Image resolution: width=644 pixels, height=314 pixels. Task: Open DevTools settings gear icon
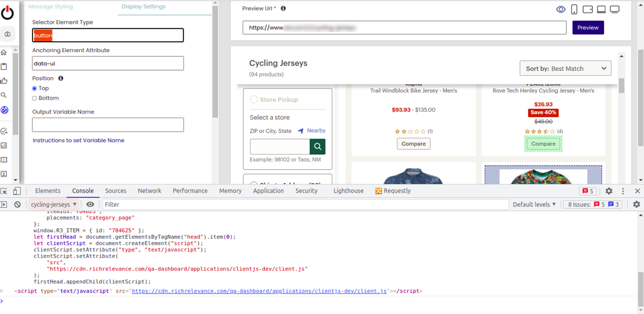[x=609, y=191]
